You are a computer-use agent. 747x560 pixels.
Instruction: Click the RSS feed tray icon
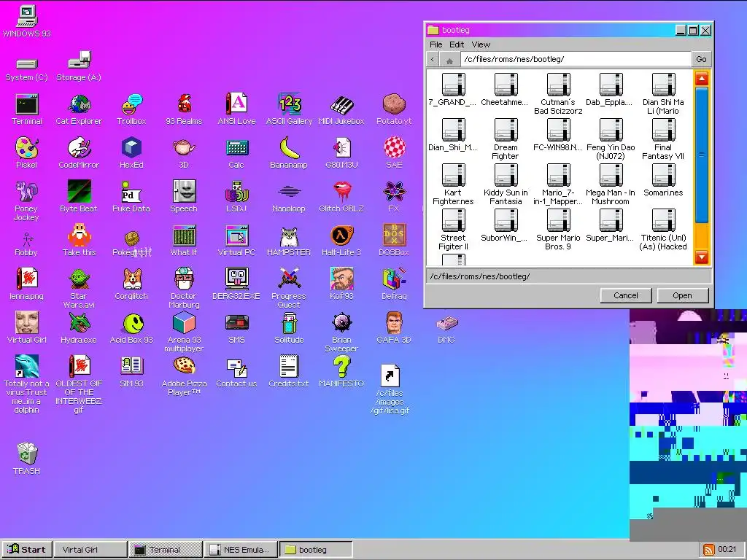pos(708,550)
